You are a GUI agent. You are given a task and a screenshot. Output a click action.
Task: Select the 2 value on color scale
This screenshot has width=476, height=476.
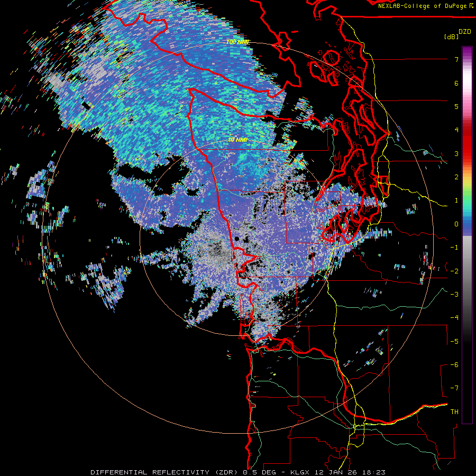pyautogui.click(x=456, y=177)
